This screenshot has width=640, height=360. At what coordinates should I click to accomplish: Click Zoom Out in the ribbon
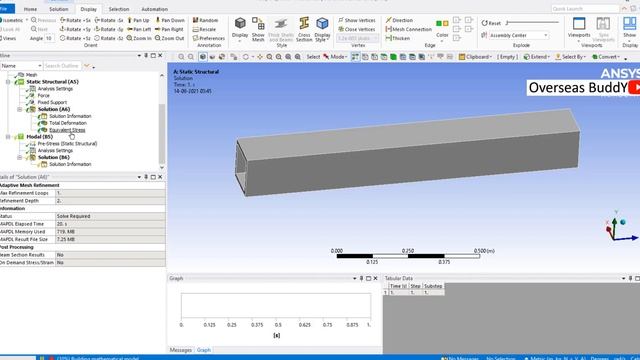169,38
